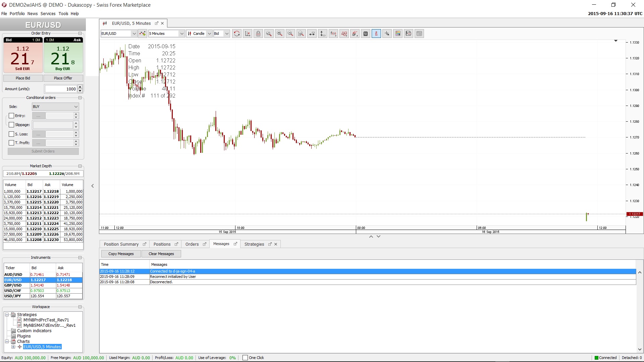Toggle the candle info display icon
644x362 pixels.
(x=376, y=34)
